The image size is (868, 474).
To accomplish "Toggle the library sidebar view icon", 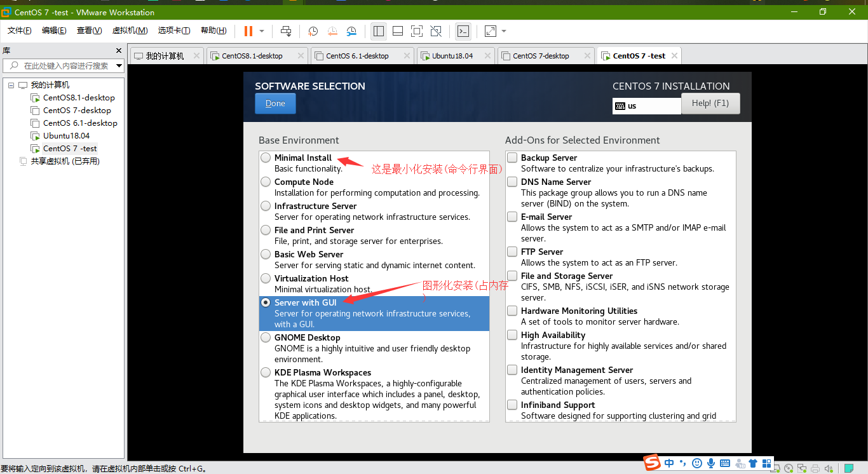I will coord(379,30).
